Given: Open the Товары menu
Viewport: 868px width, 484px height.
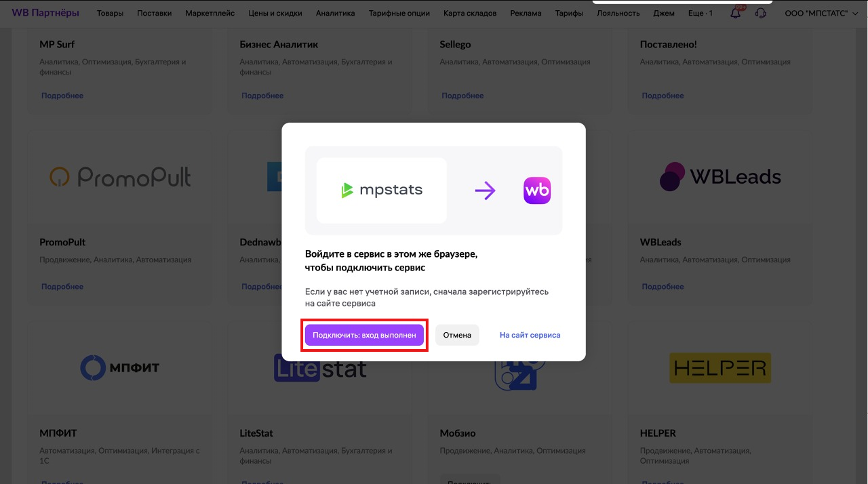Looking at the screenshot, I should (x=110, y=13).
